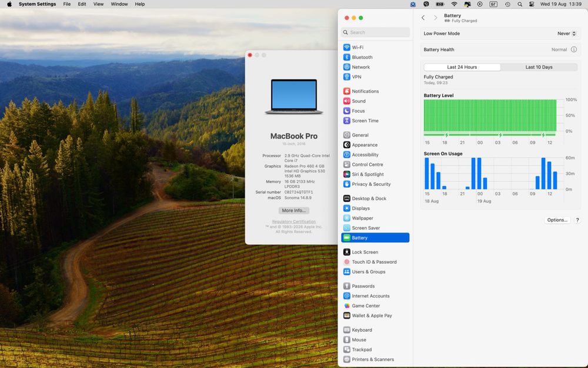This screenshot has height=368, width=588.
Task: Open Game Center settings
Action: (x=375, y=306)
